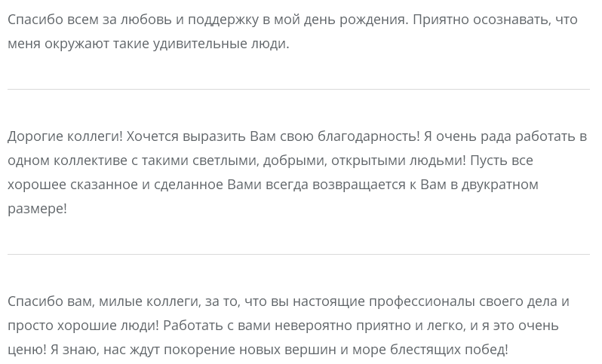Click the word "возвращается" in the second paragraph
The image size is (602, 364).
click(x=358, y=184)
